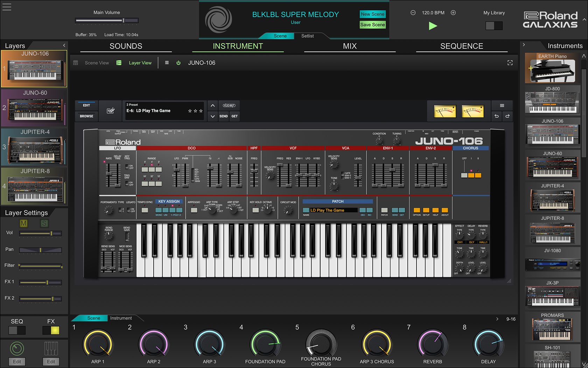Viewport: 588px width, 368px height.
Task: Switch to the MIX tab
Action: tap(350, 46)
